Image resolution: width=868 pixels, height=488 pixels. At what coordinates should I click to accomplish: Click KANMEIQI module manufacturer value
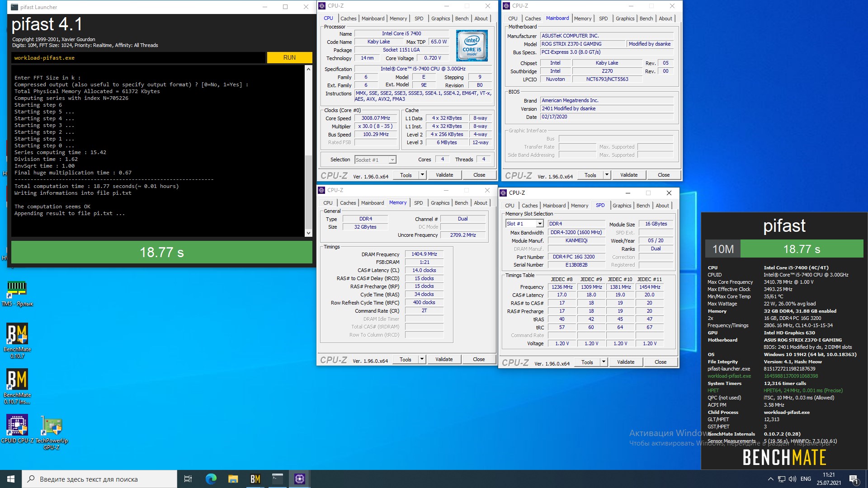576,240
